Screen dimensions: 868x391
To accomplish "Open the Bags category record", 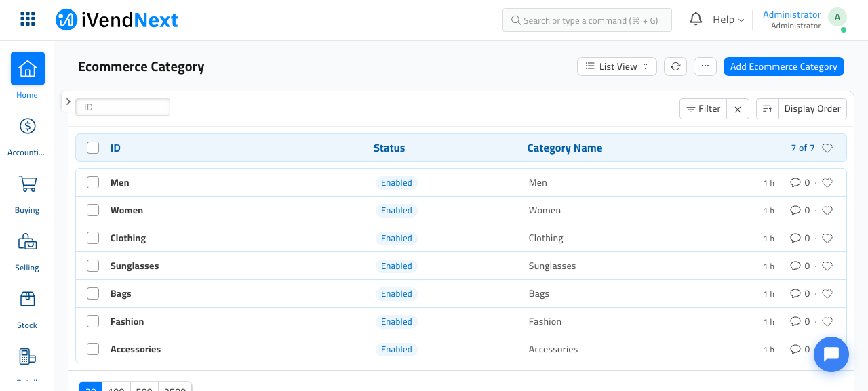I will point(121,294).
